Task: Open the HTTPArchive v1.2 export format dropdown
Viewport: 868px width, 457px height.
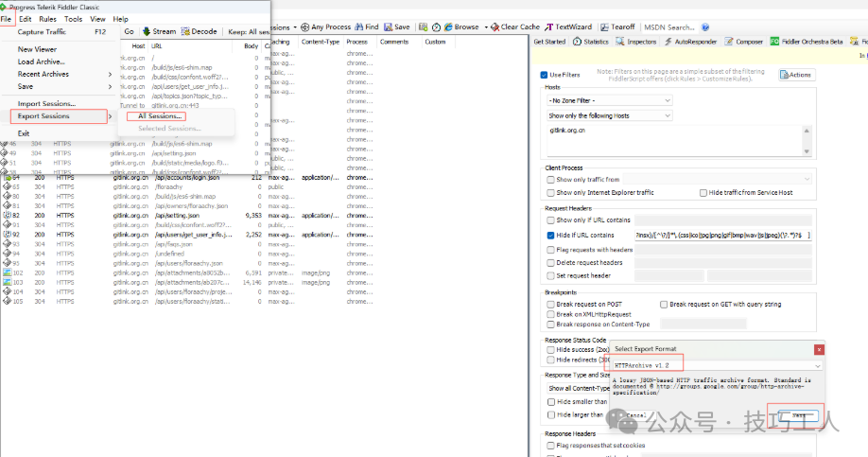Action: pyautogui.click(x=717, y=365)
